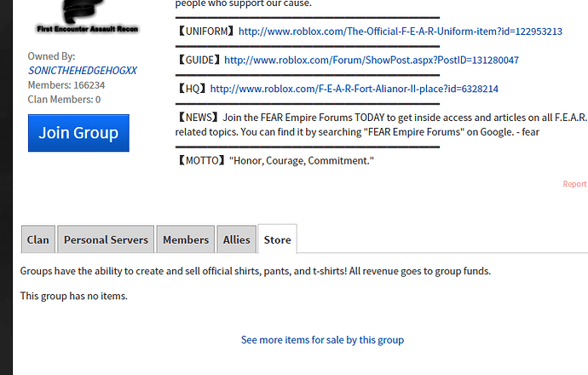Click the MOTTO line text
The width and height of the screenshot is (588, 375).
coord(275,160)
